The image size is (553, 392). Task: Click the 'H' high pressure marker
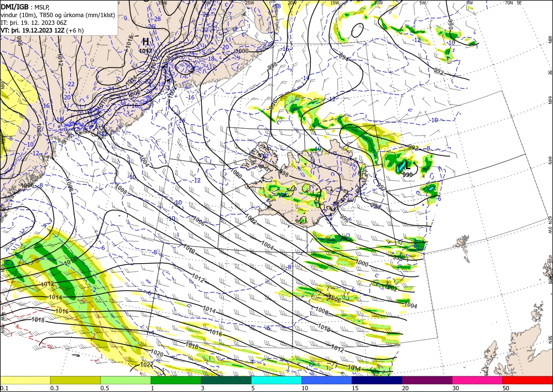click(145, 41)
